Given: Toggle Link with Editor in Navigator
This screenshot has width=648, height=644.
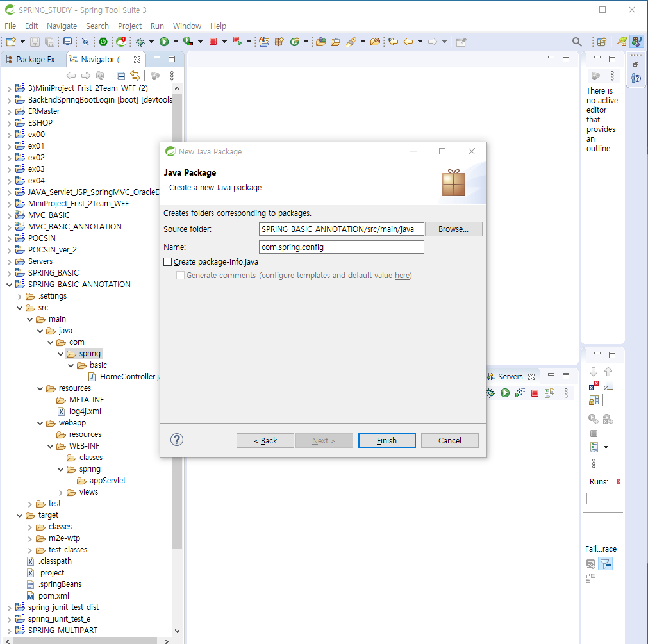Looking at the screenshot, I should (135, 75).
